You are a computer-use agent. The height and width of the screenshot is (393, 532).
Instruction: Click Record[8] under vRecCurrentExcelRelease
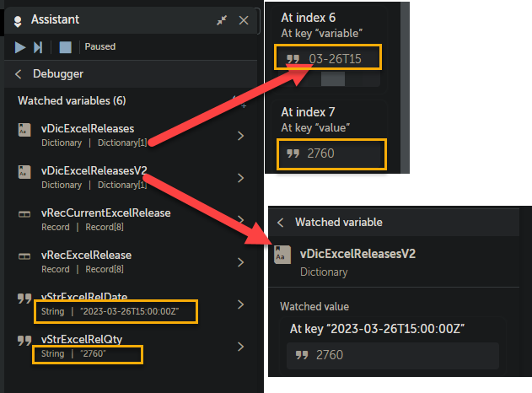click(x=105, y=227)
